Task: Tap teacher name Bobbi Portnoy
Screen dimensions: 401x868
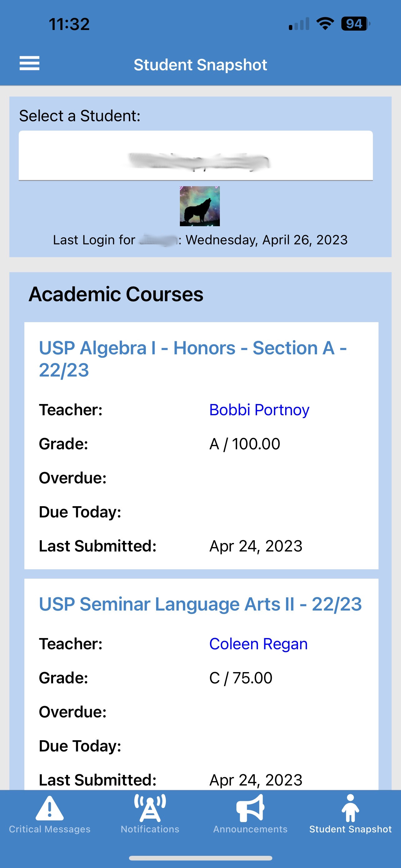Action: click(259, 410)
